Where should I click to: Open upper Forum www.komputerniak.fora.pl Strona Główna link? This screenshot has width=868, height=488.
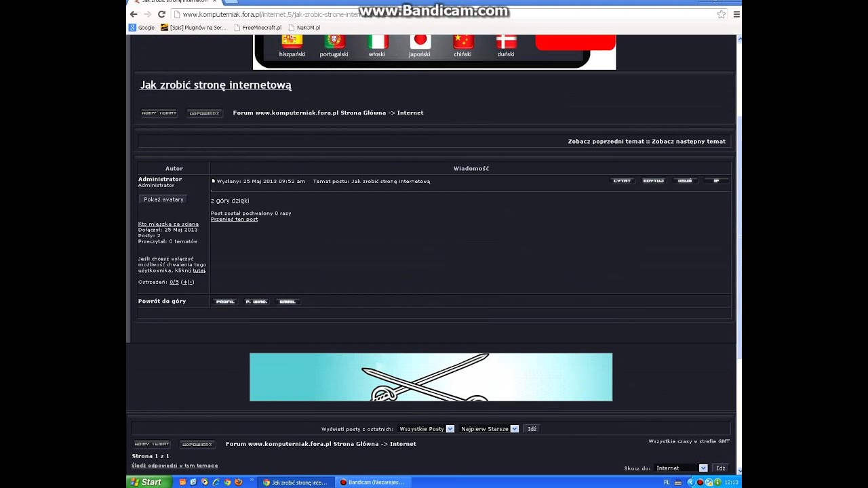(309, 113)
